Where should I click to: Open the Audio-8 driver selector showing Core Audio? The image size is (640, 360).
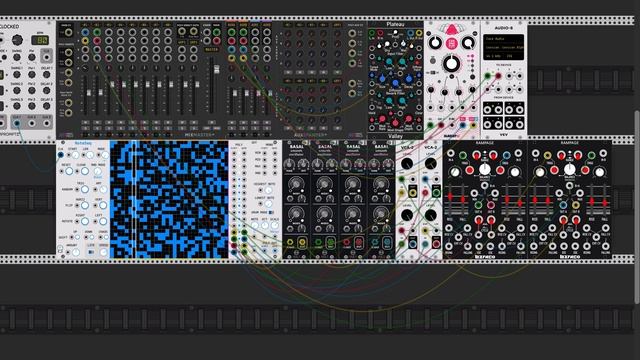(504, 39)
